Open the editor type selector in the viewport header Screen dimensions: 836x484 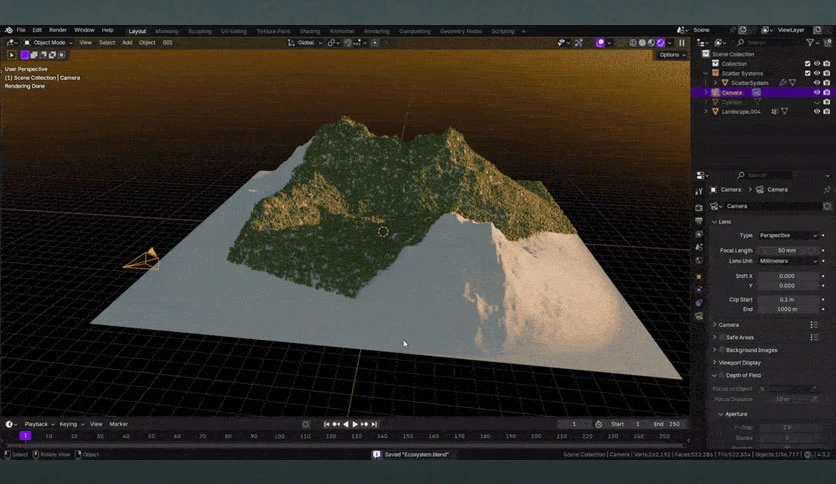11,43
